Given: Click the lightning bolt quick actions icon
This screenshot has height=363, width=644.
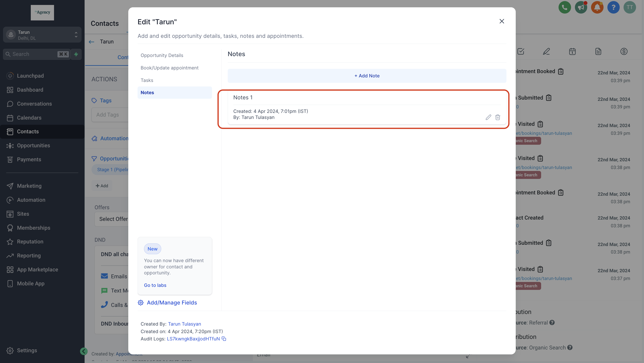Looking at the screenshot, I should click(x=76, y=54).
